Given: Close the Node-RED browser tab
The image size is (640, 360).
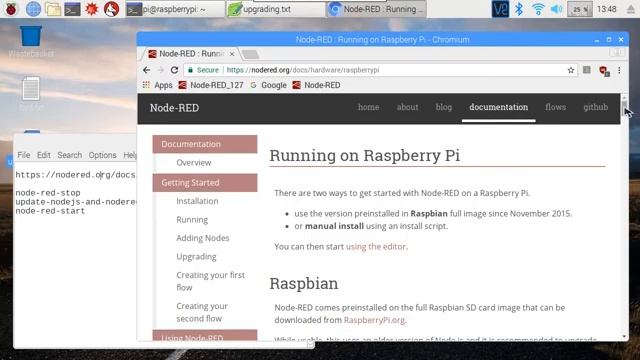Looking at the screenshot, I should [x=232, y=54].
